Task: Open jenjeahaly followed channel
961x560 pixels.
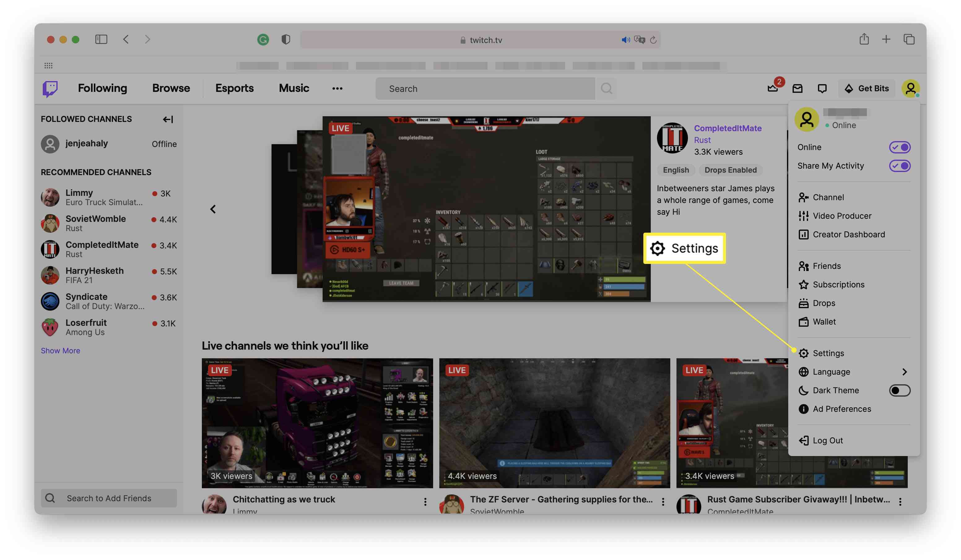Action: tap(109, 144)
